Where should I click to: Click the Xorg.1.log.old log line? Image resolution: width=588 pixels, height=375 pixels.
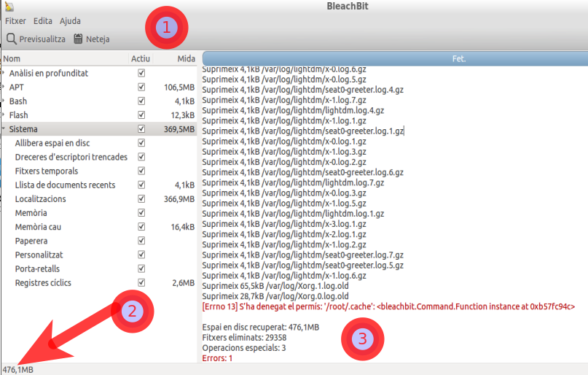tap(275, 286)
